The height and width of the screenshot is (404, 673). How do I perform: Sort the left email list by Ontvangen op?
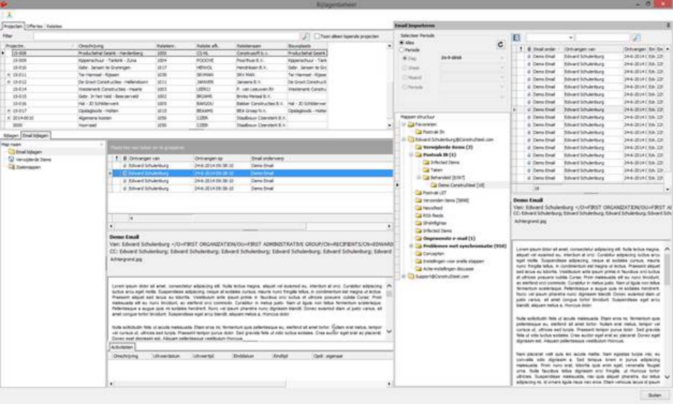tap(221, 158)
